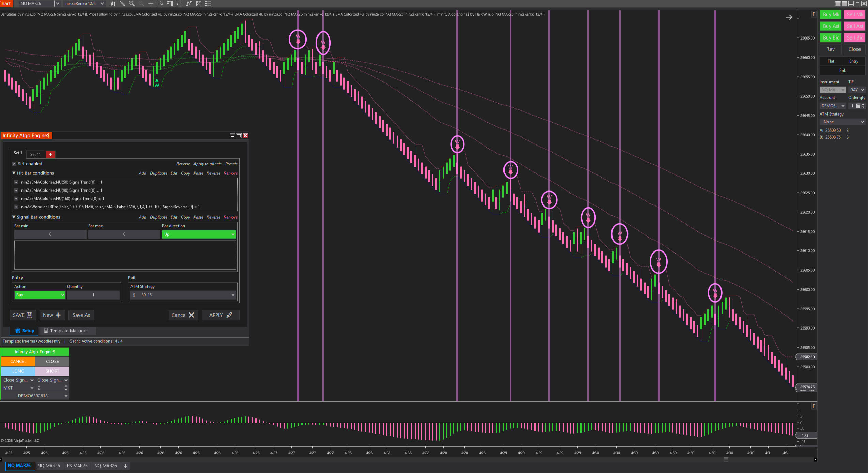Screen dimensions: 868x473
Task: Click the Sell Mkt button
Action: 854,15
